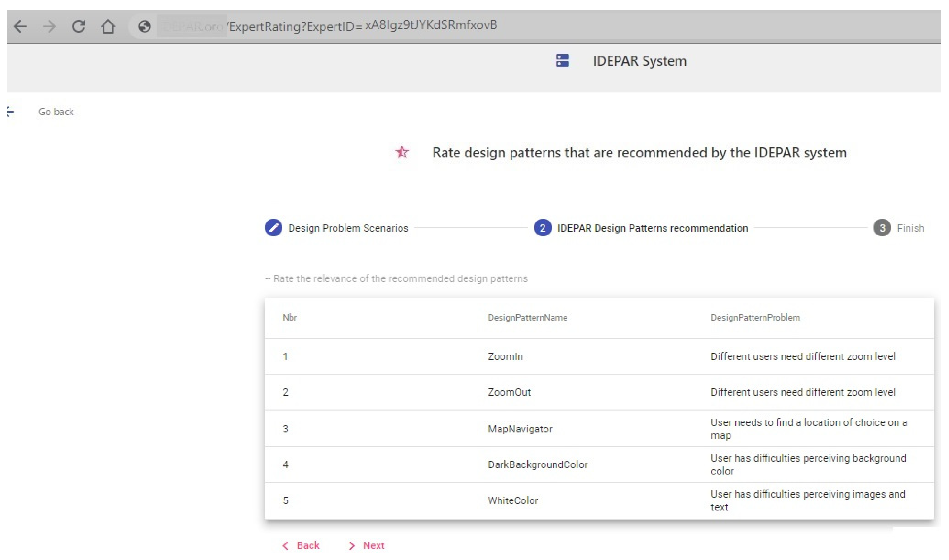The image size is (949, 560).
Task: Click the pink star rating icon
Action: (402, 152)
